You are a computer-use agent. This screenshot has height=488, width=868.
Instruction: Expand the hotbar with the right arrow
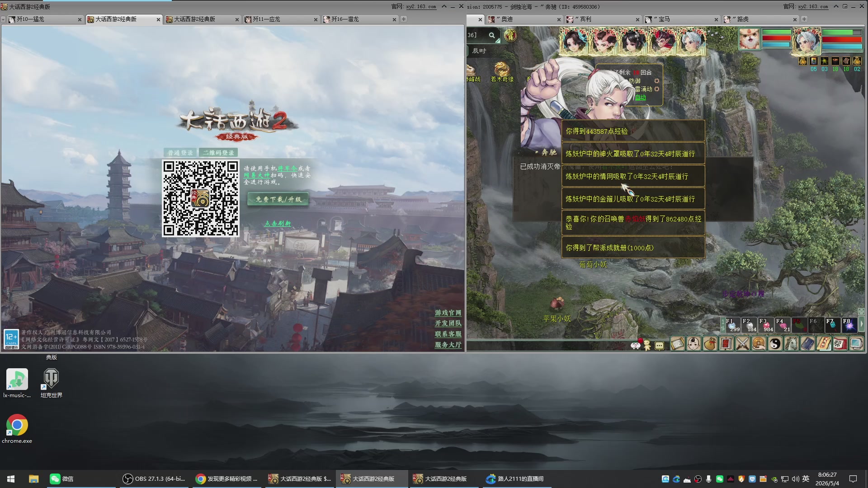pos(861,324)
